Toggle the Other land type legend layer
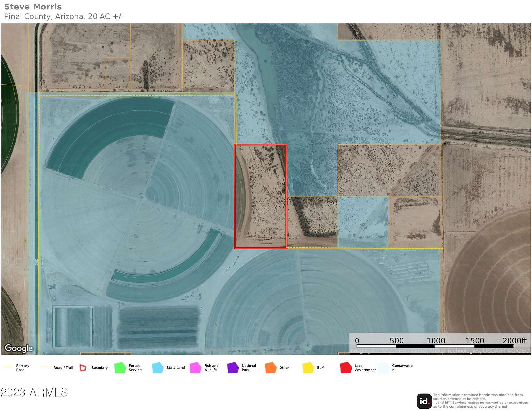 pyautogui.click(x=270, y=368)
